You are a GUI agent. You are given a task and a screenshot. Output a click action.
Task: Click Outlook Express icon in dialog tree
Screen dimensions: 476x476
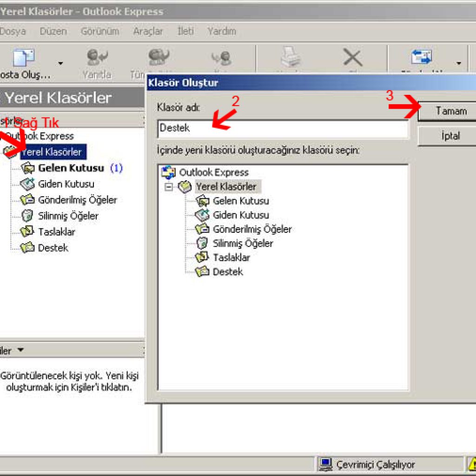click(168, 172)
